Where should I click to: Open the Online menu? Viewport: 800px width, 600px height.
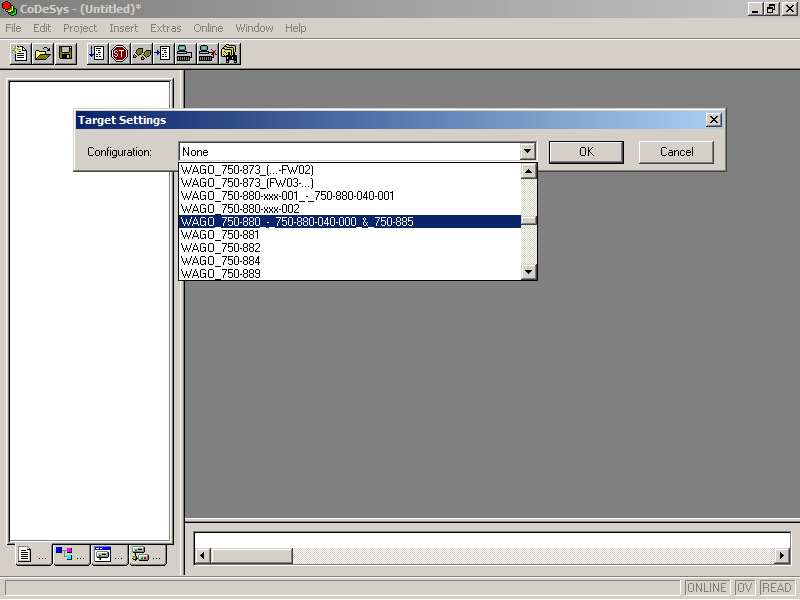pos(208,28)
